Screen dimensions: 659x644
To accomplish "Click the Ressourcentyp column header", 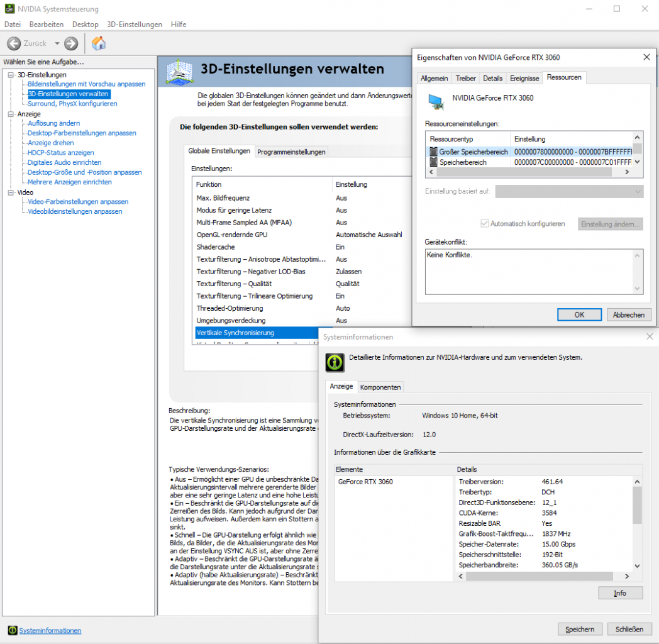I will tap(468, 139).
